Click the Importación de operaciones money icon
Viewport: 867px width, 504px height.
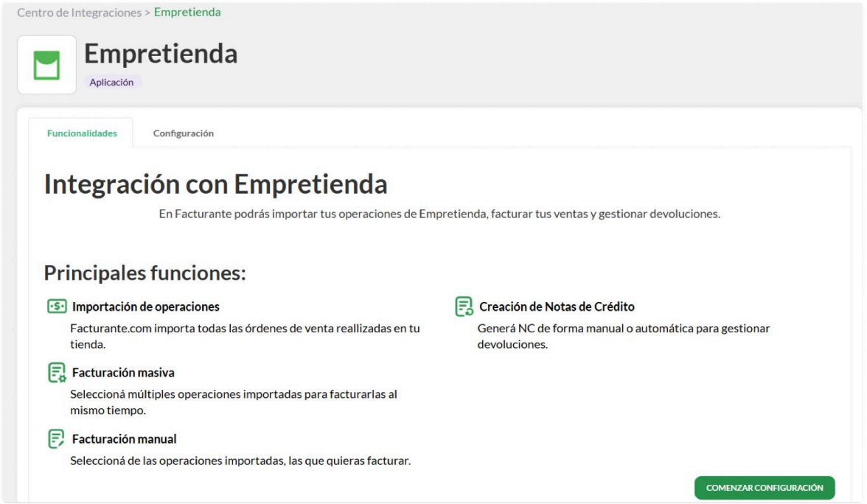pos(57,307)
